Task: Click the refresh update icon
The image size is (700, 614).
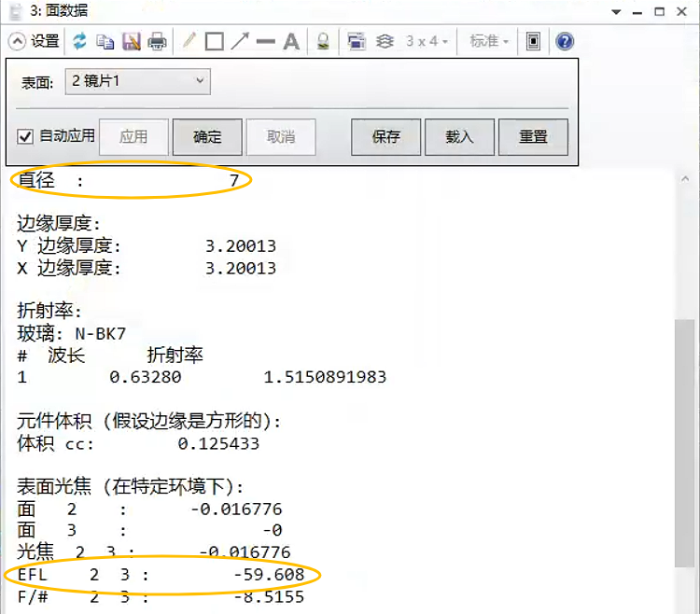Action: [x=80, y=41]
